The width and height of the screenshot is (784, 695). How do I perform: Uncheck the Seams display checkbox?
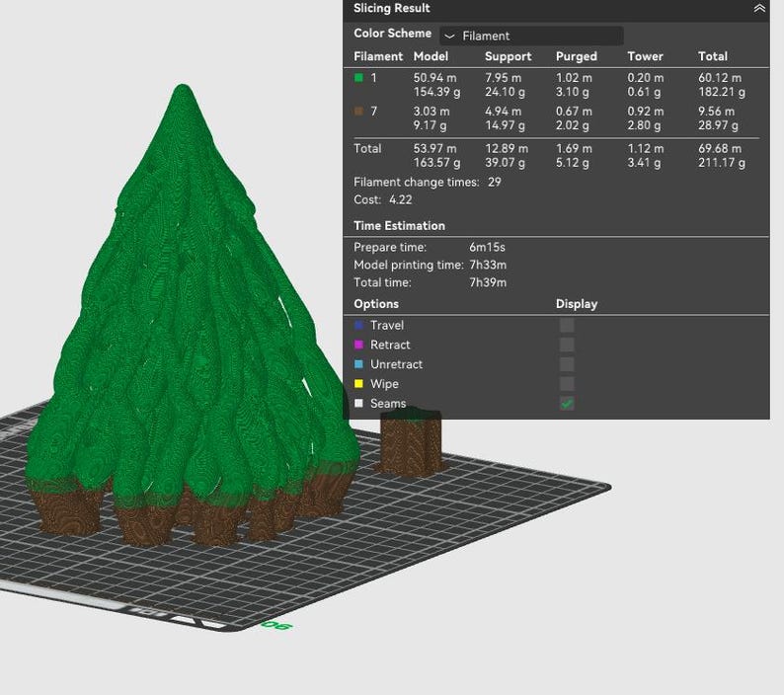pos(567,404)
